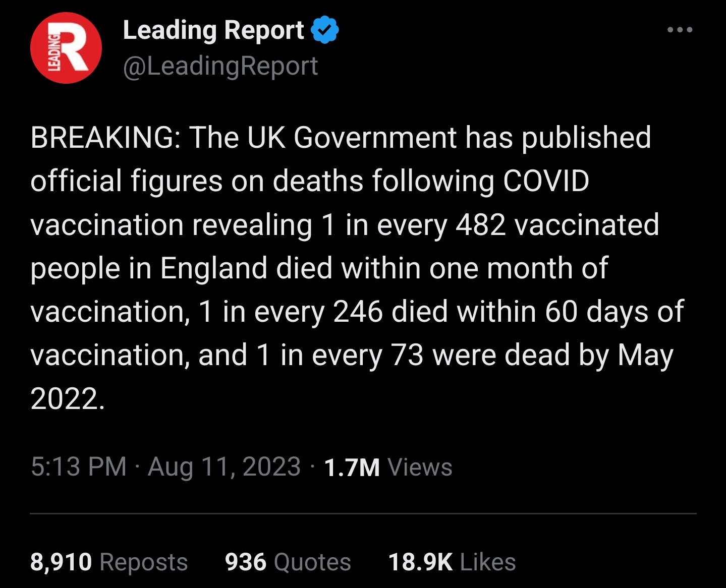The image size is (726, 588).
Task: Click the 5:13 PM timestamp
Action: [79, 466]
